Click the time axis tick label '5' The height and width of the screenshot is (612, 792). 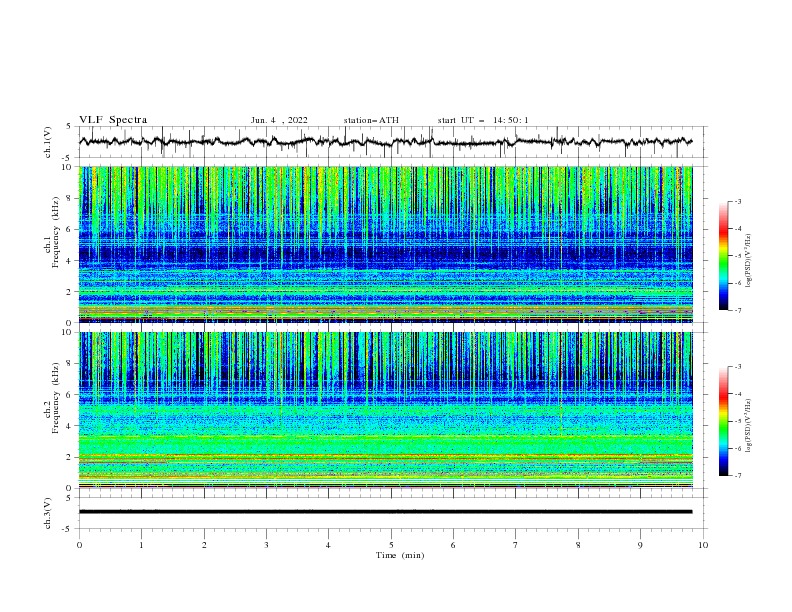[391, 545]
